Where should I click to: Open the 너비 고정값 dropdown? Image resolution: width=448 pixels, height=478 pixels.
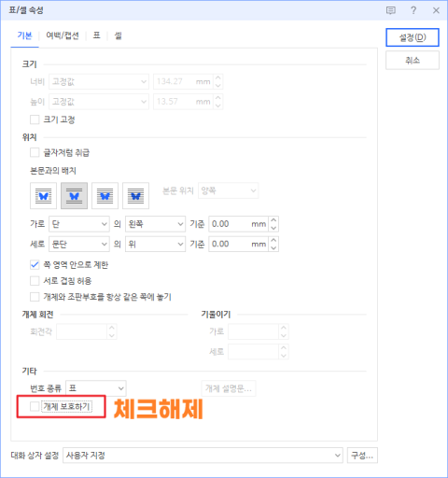coord(99,82)
